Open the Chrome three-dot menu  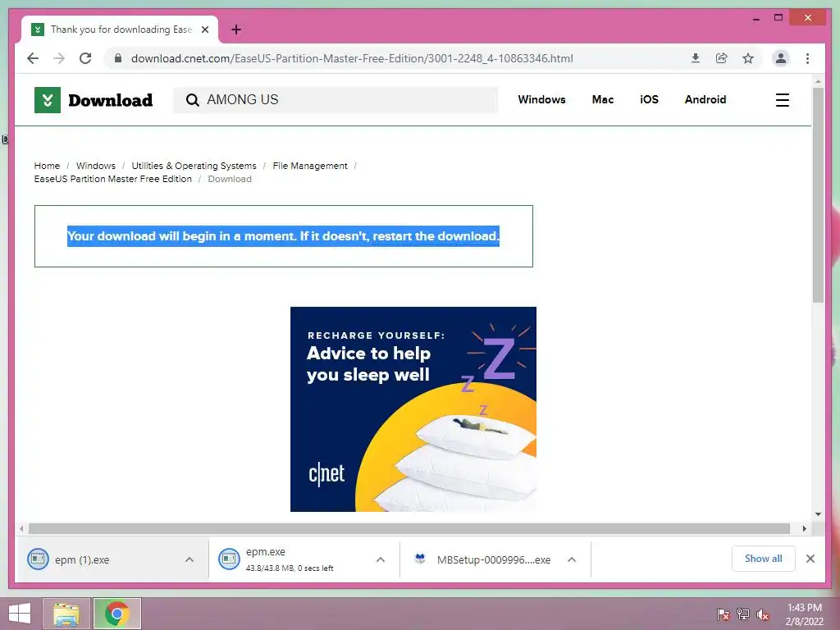coord(807,58)
